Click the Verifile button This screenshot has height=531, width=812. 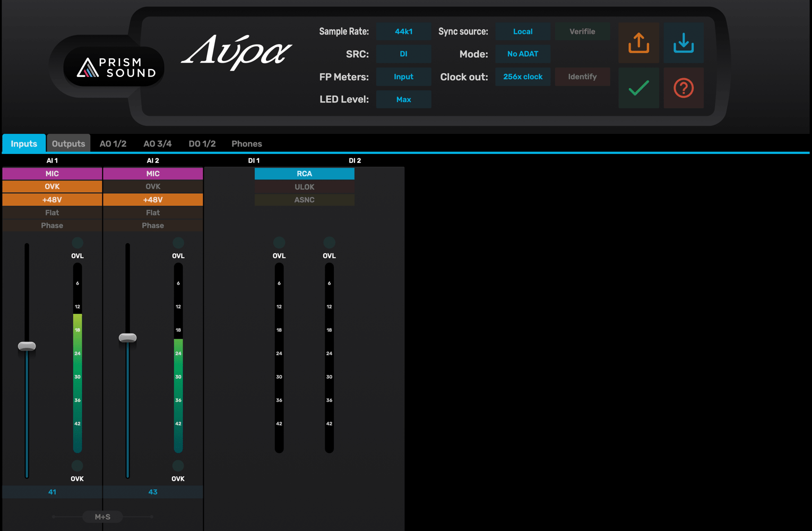[x=582, y=32]
